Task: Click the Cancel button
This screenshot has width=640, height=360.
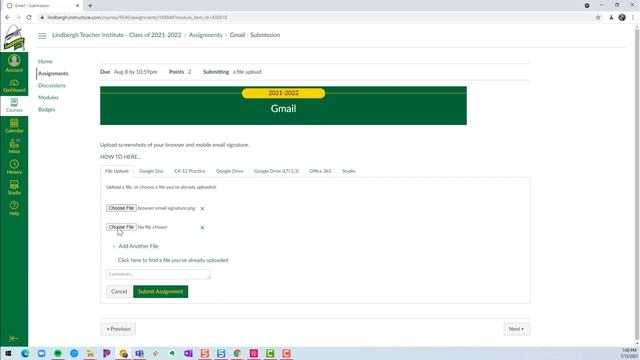Action: pyautogui.click(x=119, y=291)
